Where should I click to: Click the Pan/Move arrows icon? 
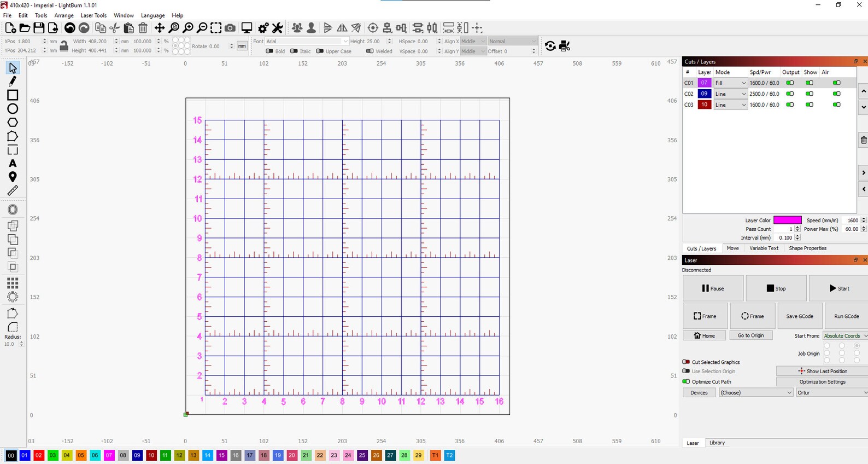[x=160, y=28]
